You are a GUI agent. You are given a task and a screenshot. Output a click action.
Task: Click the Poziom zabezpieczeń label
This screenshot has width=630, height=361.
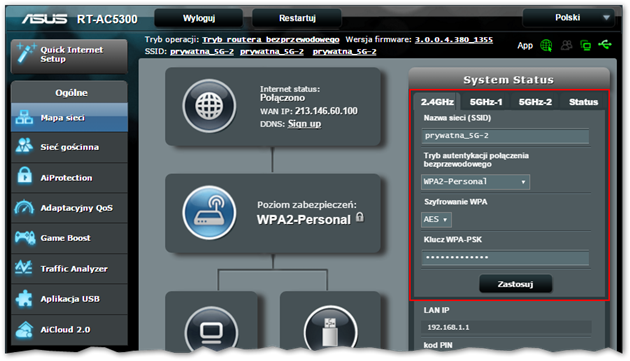(307, 205)
